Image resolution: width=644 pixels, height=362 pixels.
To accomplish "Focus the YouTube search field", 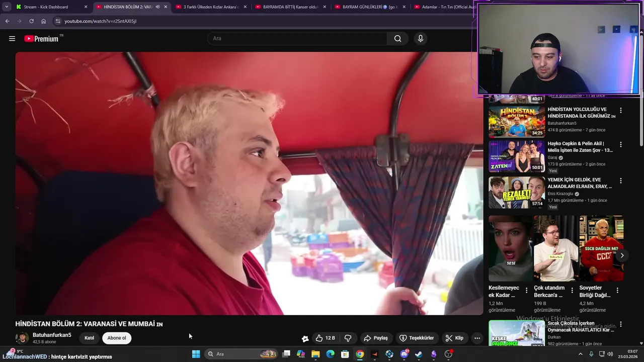I will [x=297, y=39].
